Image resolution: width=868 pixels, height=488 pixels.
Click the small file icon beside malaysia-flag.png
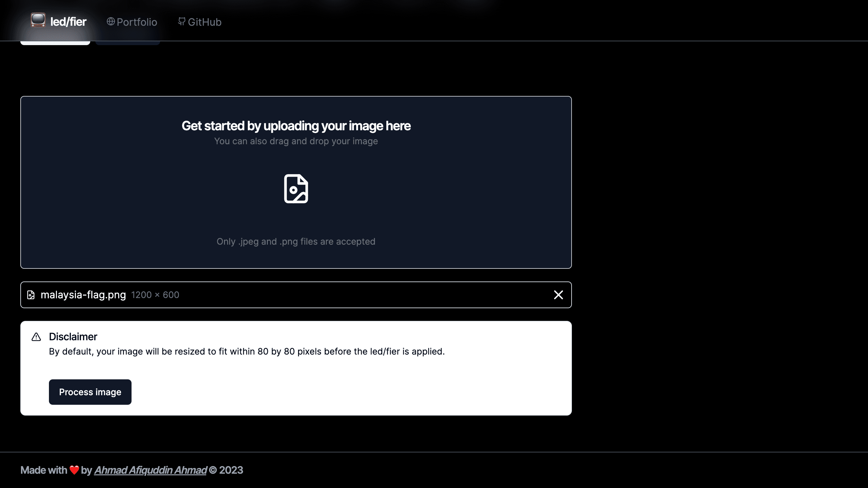tap(31, 295)
